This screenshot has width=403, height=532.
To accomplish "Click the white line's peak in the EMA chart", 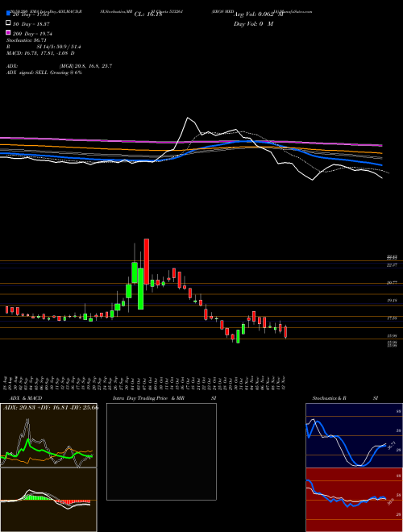I will [188, 118].
